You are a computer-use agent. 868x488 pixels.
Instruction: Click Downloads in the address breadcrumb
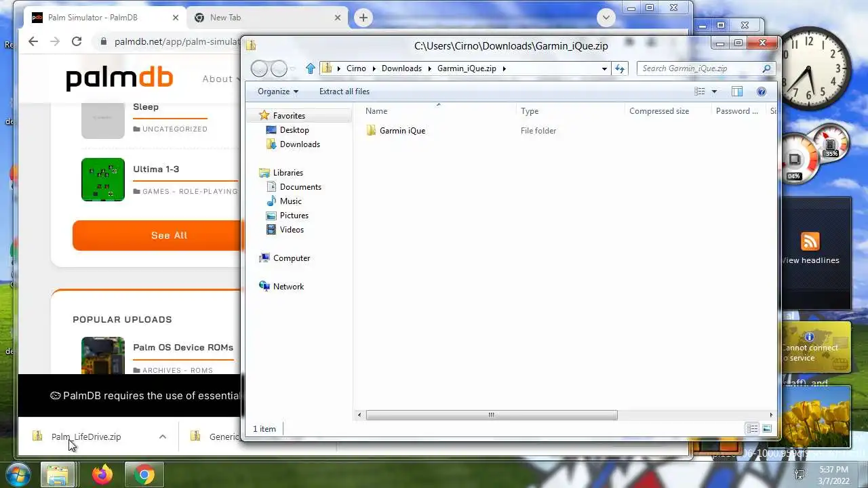[401, 68]
